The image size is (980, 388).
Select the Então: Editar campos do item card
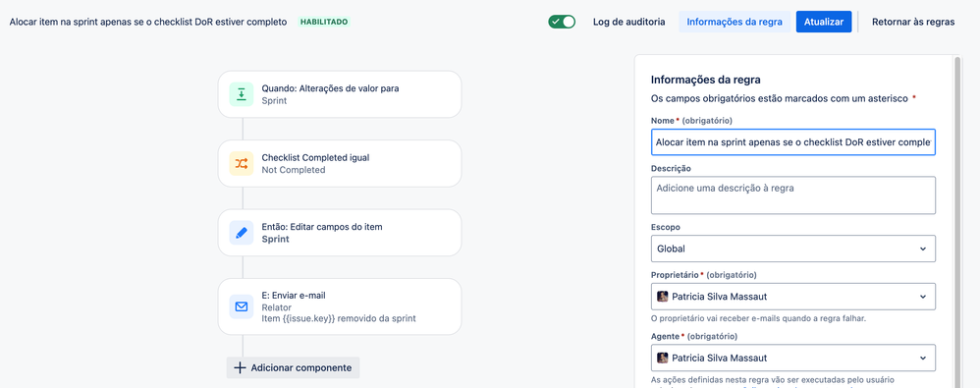click(340, 233)
